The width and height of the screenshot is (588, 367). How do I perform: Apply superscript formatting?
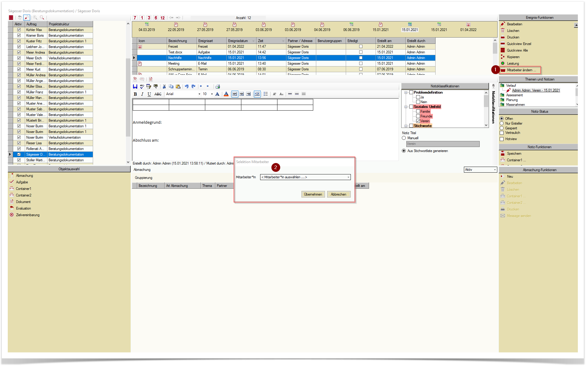pyautogui.click(x=274, y=94)
